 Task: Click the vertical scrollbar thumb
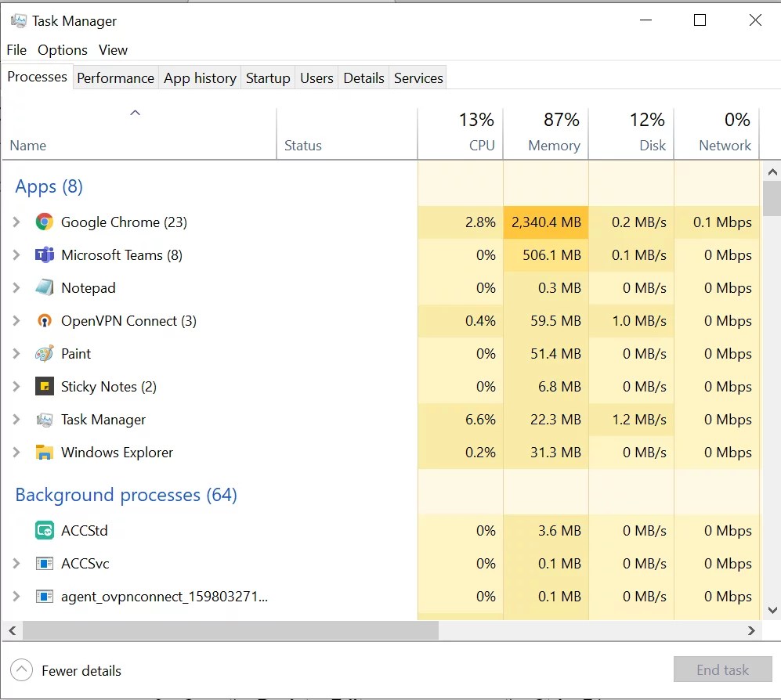coord(772,199)
